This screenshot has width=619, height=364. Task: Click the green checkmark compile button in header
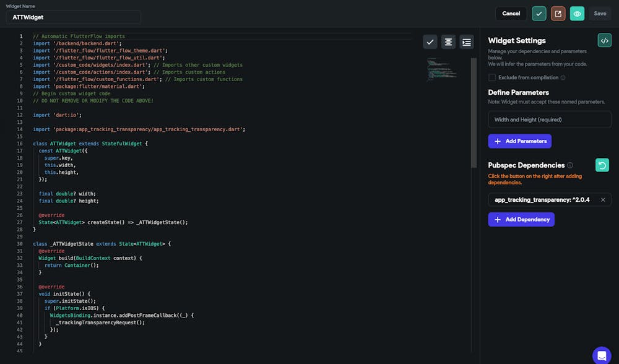[539, 14]
